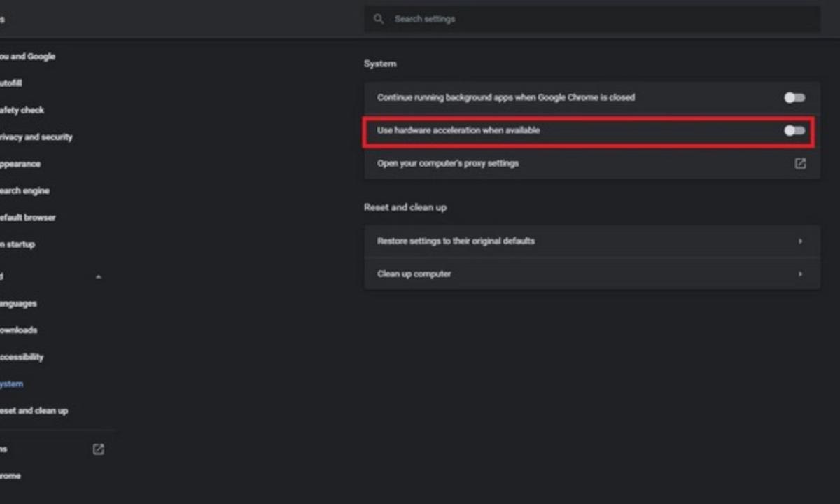Click the Languages sidebar entry
Viewport: 840px width, 504px height.
point(20,303)
